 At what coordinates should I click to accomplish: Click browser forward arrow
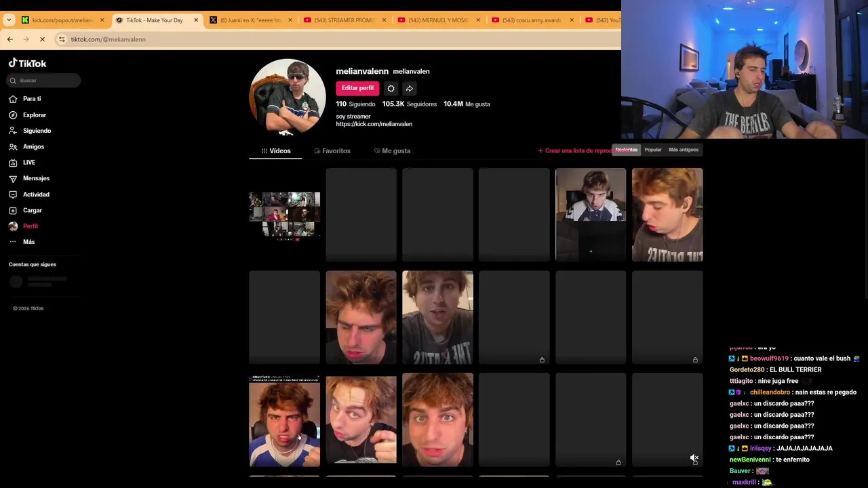pyautogui.click(x=26, y=39)
